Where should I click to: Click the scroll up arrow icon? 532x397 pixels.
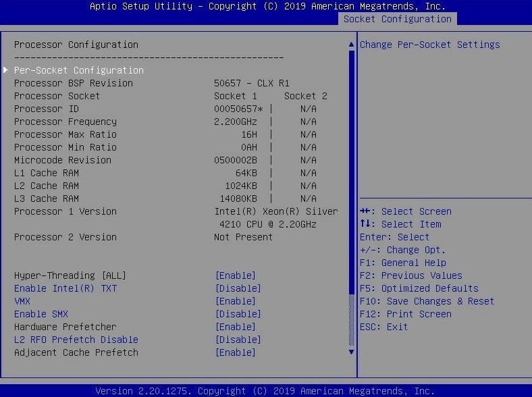(351, 45)
